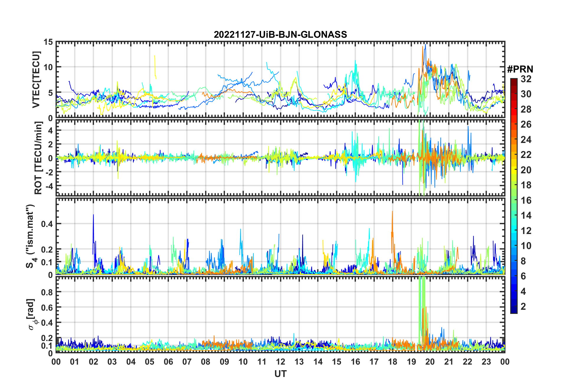Screen dimensions: 561x392
Task: Click the sigma-phi y-axis tick 0.8
Action: pos(47,292)
